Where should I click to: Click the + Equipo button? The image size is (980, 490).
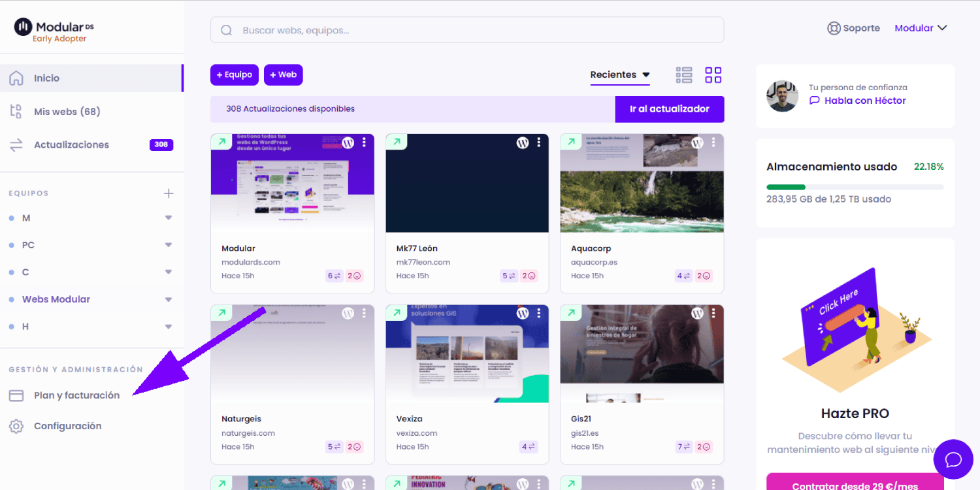(x=235, y=75)
